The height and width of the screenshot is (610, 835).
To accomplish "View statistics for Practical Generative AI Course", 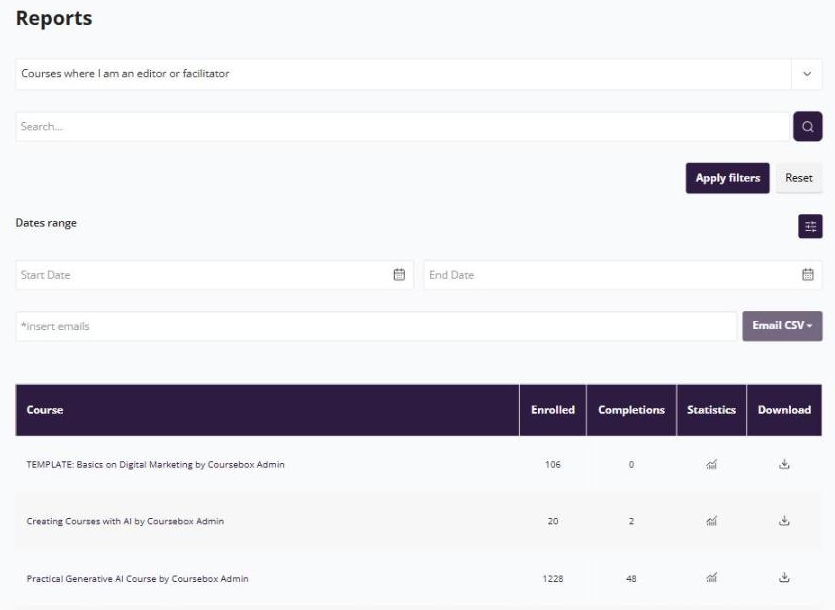I will click(711, 578).
